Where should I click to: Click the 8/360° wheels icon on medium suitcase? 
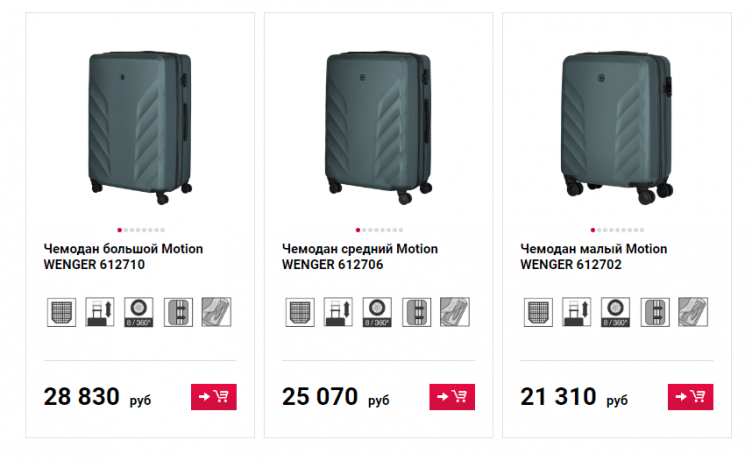point(377,312)
